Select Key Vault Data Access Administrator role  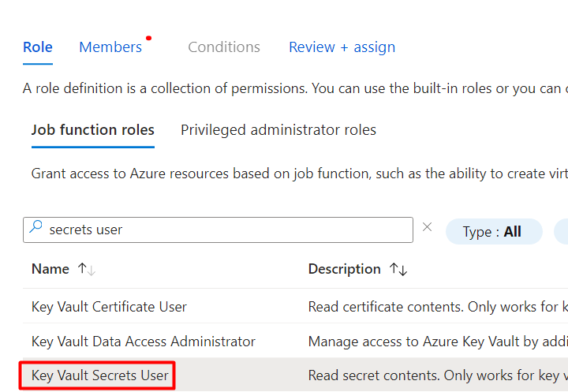coord(144,342)
